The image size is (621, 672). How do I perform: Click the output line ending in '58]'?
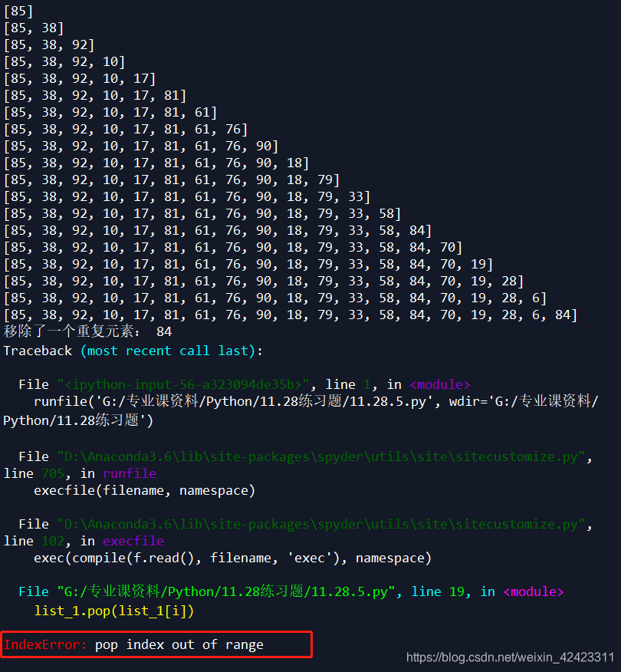pos(202,213)
